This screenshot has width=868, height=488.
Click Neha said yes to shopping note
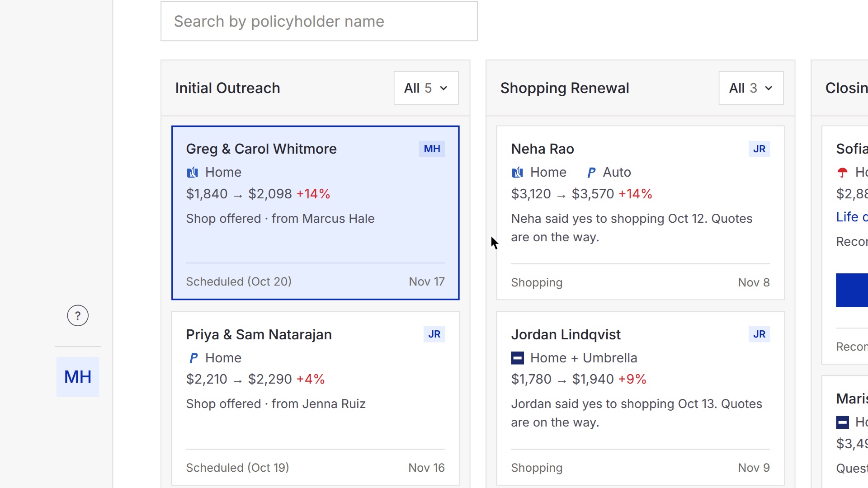point(632,228)
